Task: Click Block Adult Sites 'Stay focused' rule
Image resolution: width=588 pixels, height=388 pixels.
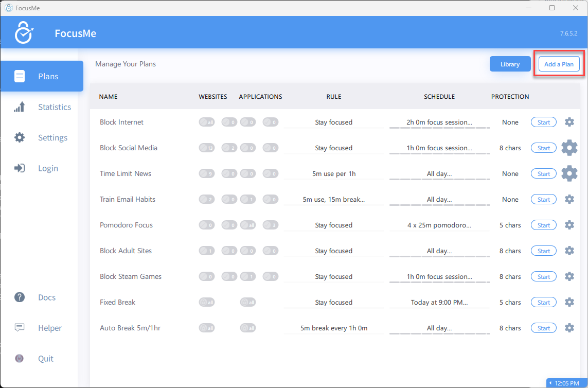Action: 334,251
